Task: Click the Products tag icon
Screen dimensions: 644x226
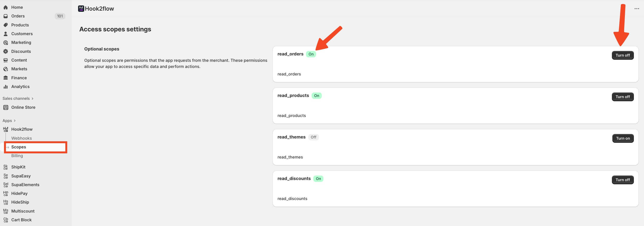Action: (x=5, y=25)
